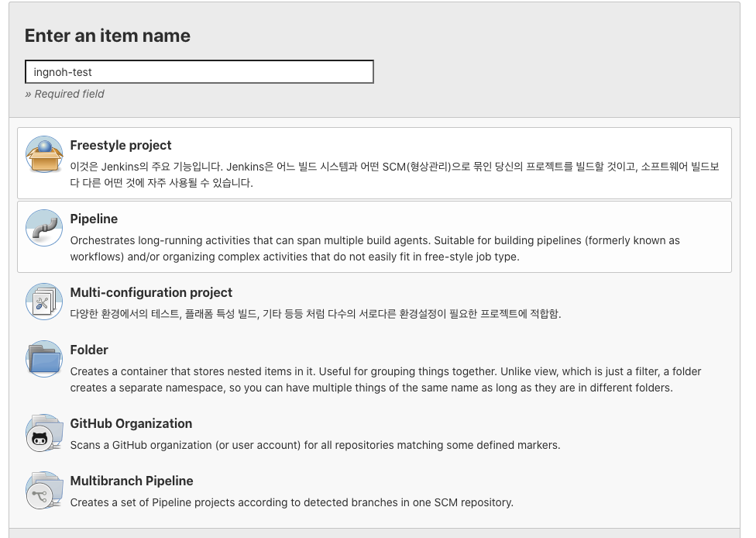Click the 'Enter an item name' heading

click(108, 36)
